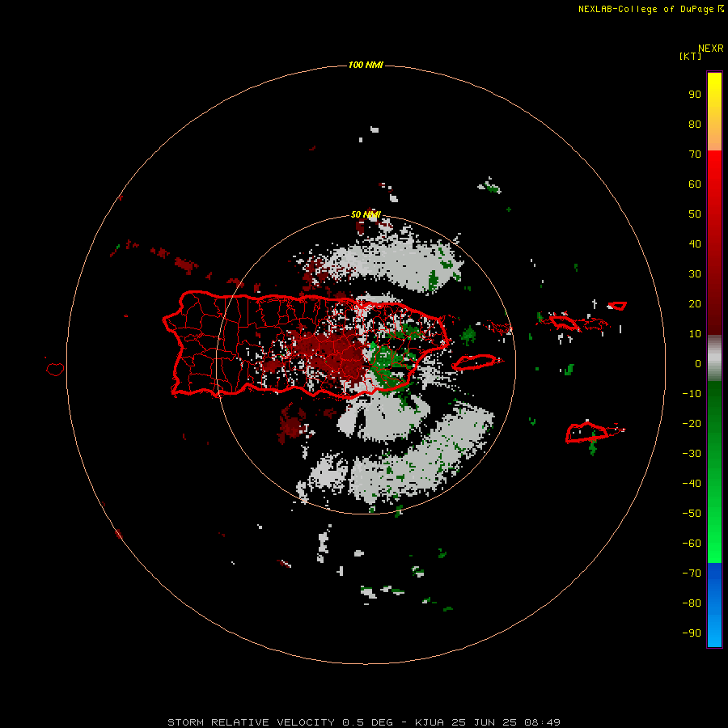Click the -90 value on the velocity scale
728x728 pixels.
[x=692, y=633]
